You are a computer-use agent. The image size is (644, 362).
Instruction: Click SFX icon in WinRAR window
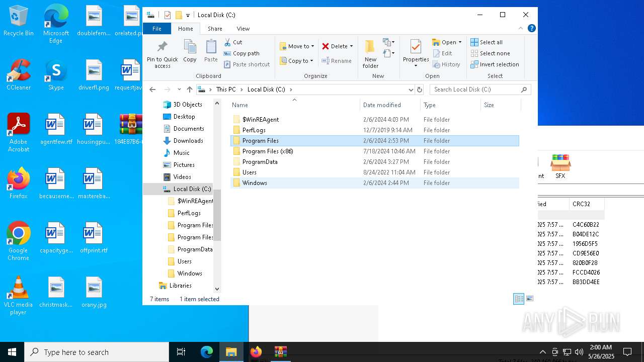click(560, 167)
